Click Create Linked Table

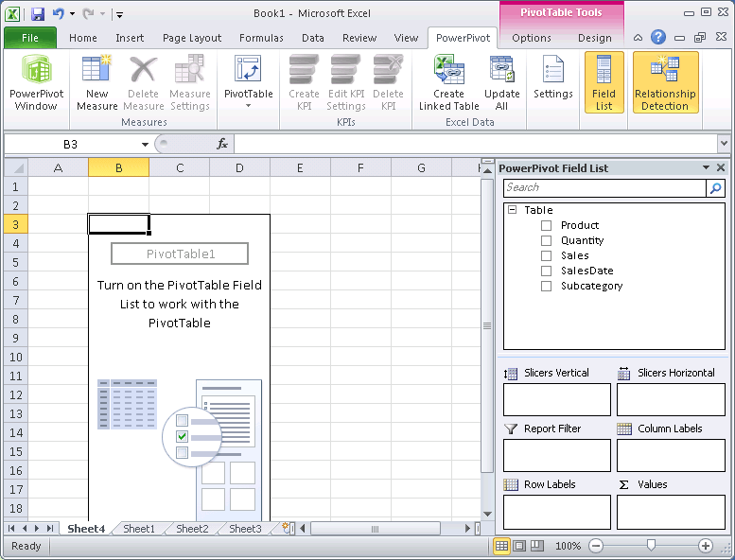448,82
